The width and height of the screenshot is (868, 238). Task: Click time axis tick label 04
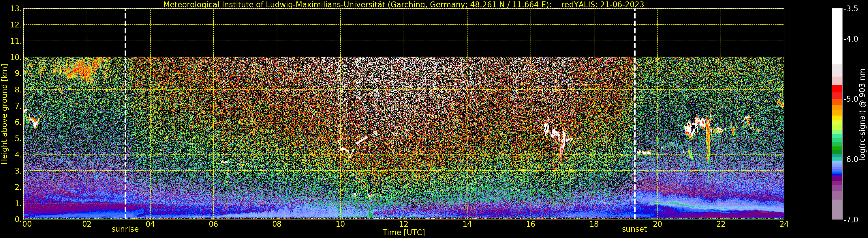(x=150, y=224)
